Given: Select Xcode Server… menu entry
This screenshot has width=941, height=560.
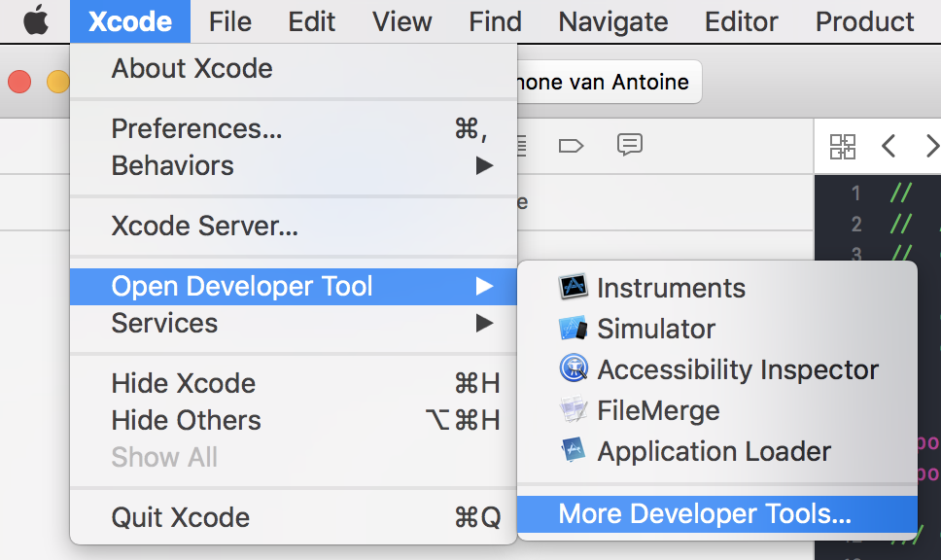Looking at the screenshot, I should (x=294, y=227).
